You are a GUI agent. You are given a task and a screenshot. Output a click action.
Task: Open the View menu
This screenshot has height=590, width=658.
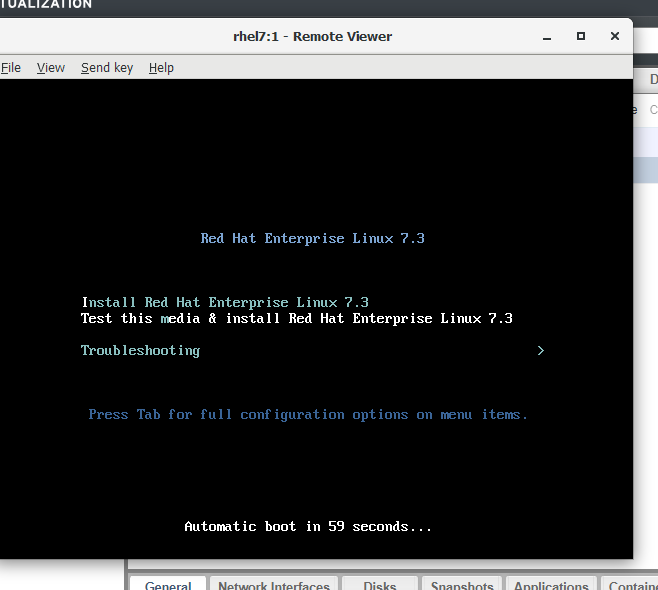tap(51, 68)
